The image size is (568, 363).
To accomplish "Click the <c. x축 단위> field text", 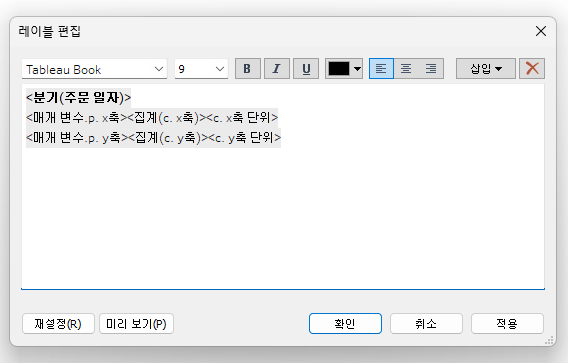I will [242, 117].
